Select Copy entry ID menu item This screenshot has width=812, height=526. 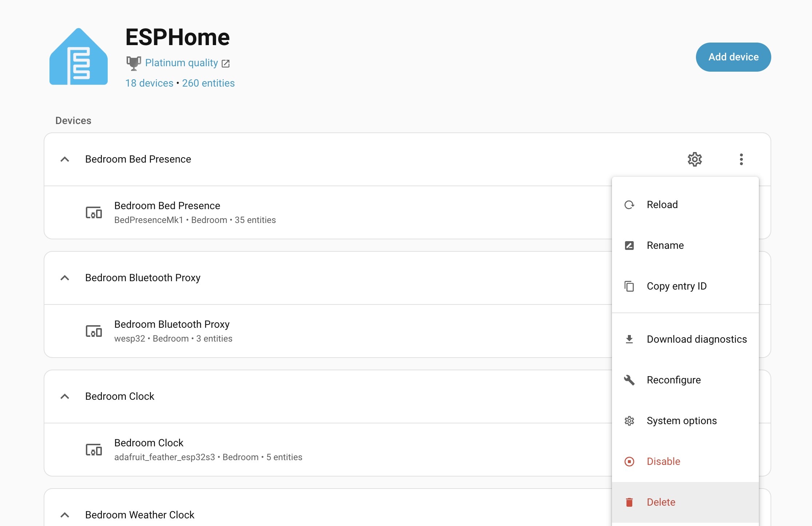coord(676,286)
